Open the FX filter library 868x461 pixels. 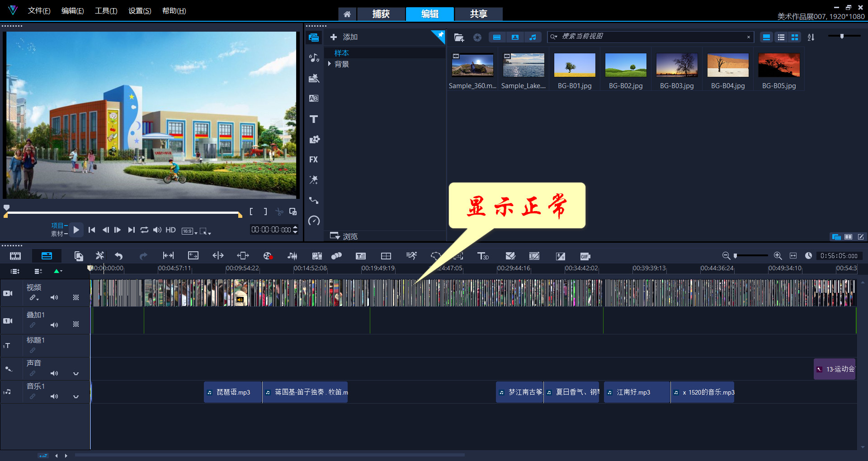point(314,160)
